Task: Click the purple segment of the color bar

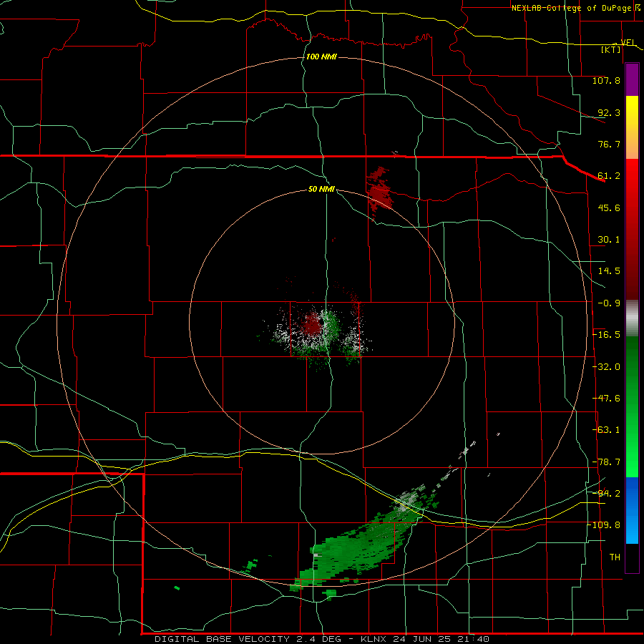Action: pos(632,80)
